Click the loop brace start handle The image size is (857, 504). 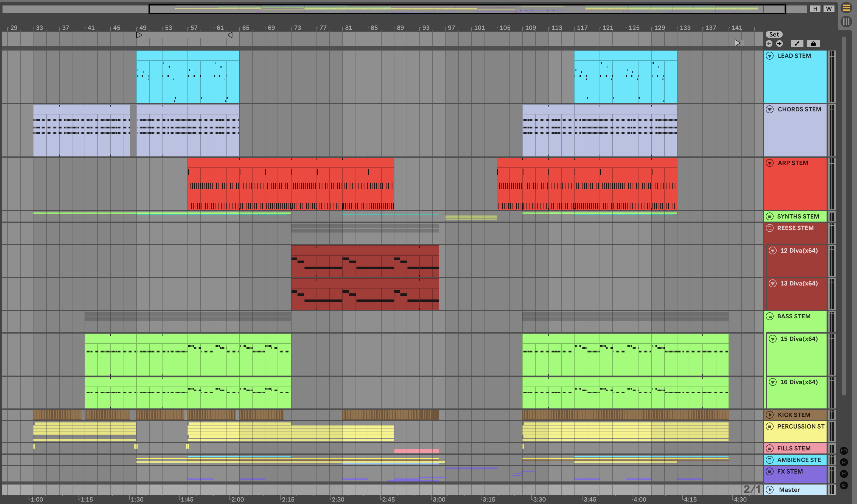click(139, 35)
